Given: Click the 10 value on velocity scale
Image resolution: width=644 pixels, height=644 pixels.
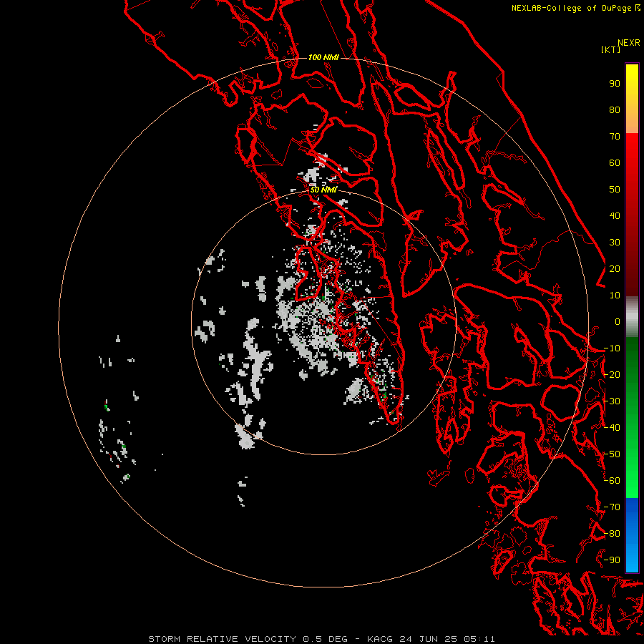Looking at the screenshot, I should coord(615,296).
